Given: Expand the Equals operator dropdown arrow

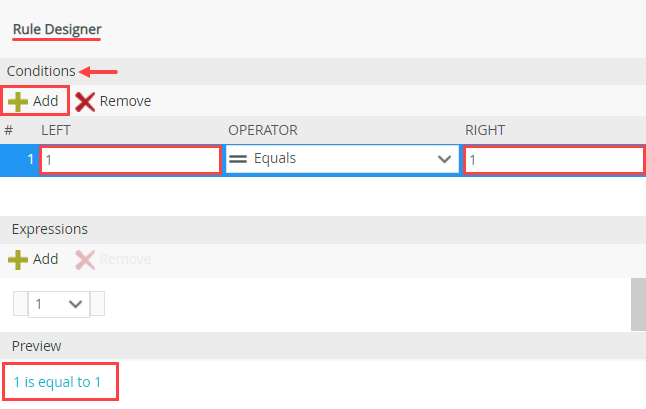Looking at the screenshot, I should pos(444,159).
